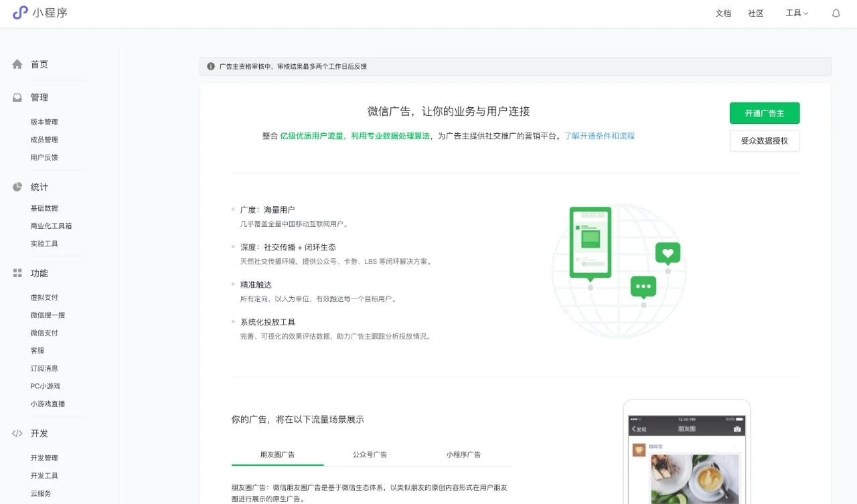Select the 管理 section heading
Screen dimensions: 857x504
(x=40, y=97)
